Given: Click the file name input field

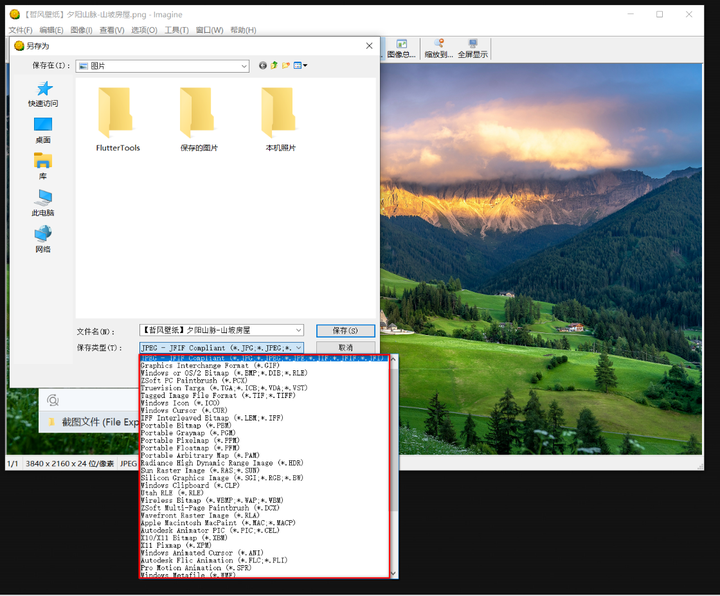Looking at the screenshot, I should pos(217,330).
